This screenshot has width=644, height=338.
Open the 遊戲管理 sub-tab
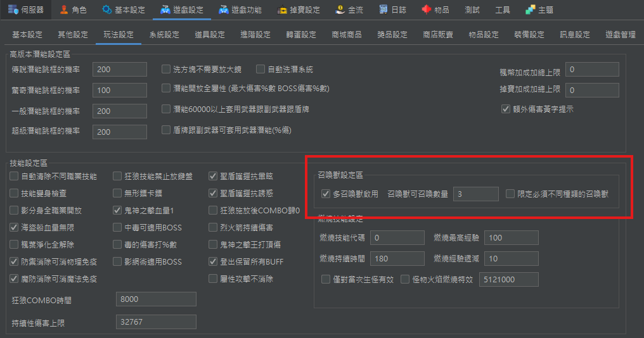pyautogui.click(x=620, y=34)
